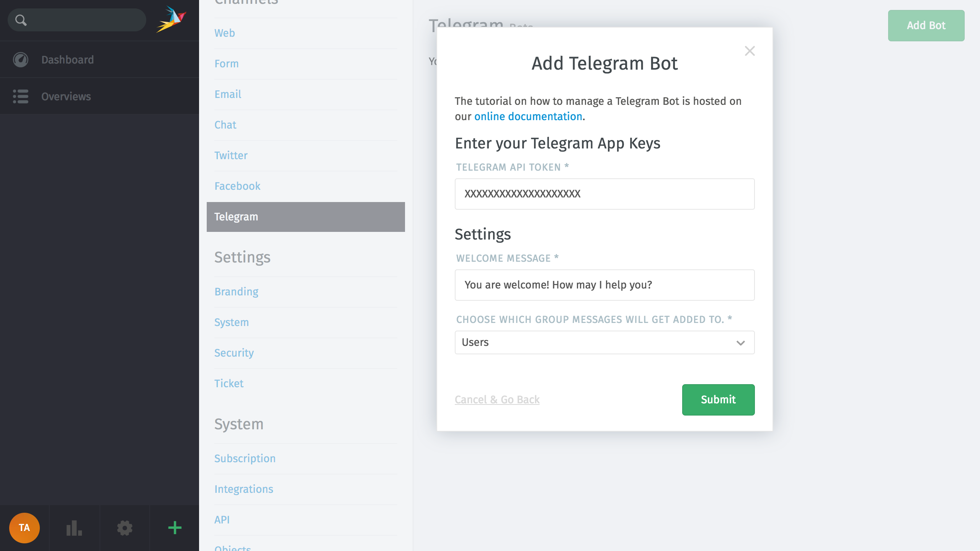Open the Email channel settings
Viewport: 980px width, 551px height.
pos(228,94)
